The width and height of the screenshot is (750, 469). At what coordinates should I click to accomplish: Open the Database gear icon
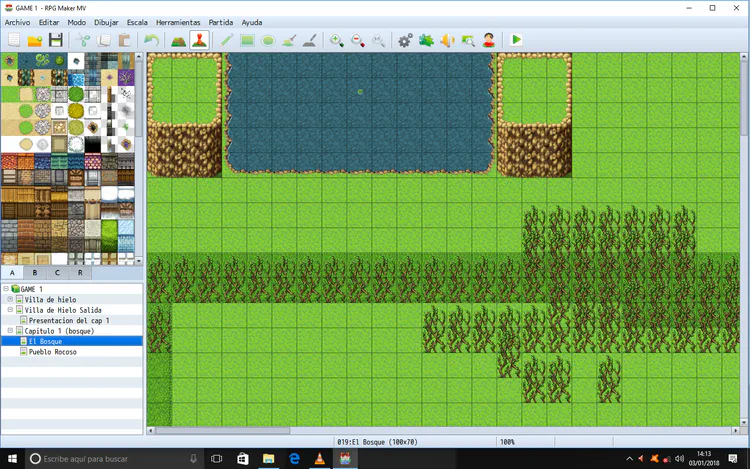pos(405,40)
